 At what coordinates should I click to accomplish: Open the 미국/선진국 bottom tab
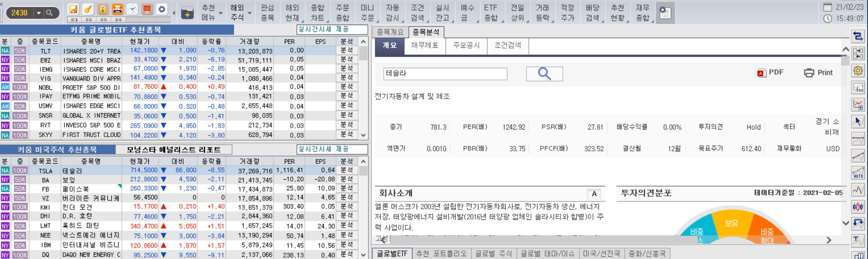pyautogui.click(x=602, y=254)
